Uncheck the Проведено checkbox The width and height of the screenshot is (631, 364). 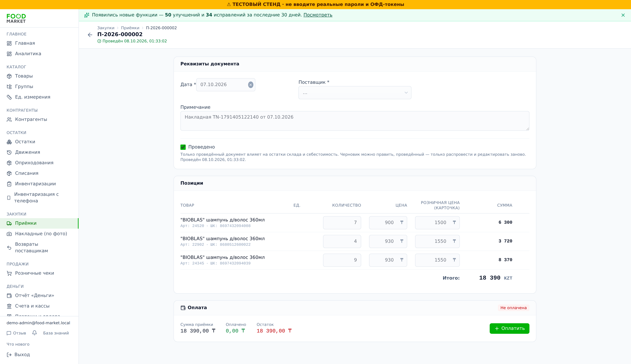(183, 147)
